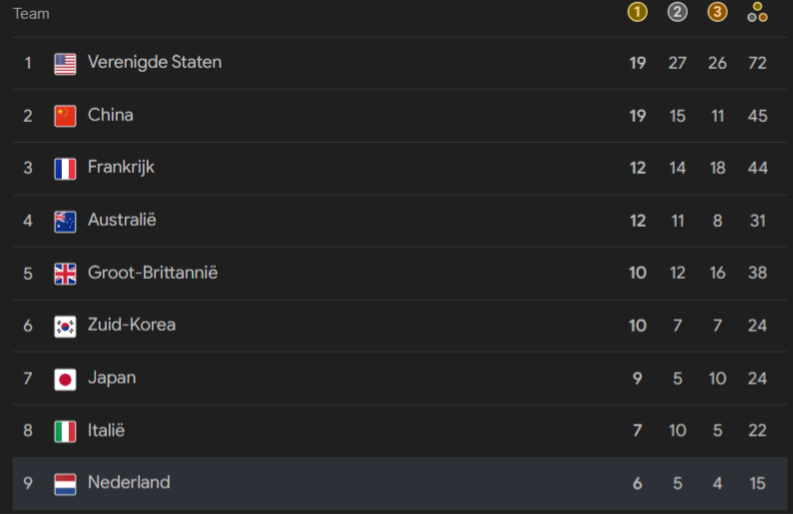Click the Japan flag icon
The image size is (793, 515).
pyautogui.click(x=65, y=379)
